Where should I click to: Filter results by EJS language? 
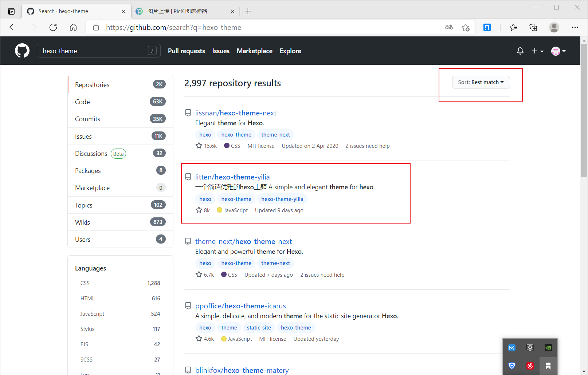(x=120, y=344)
